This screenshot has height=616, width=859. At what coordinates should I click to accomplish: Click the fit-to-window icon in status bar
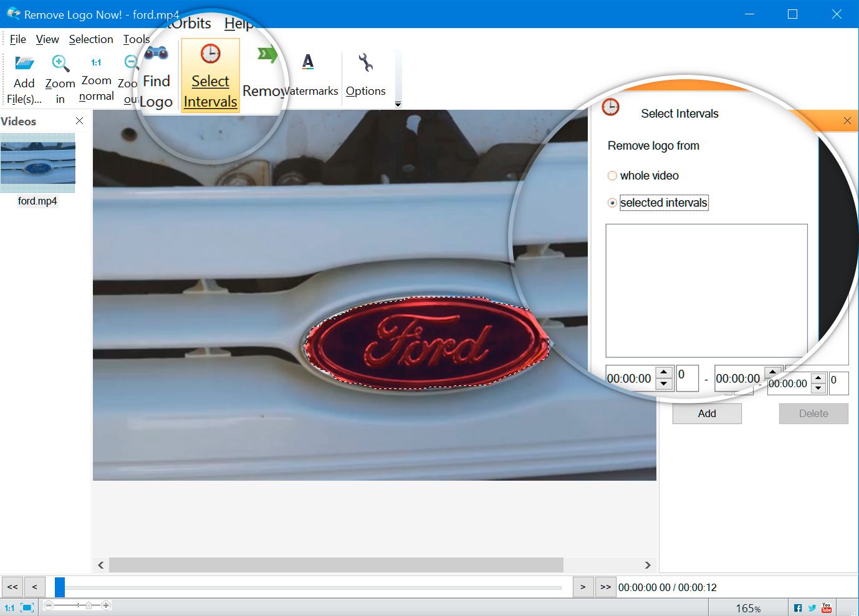27,607
